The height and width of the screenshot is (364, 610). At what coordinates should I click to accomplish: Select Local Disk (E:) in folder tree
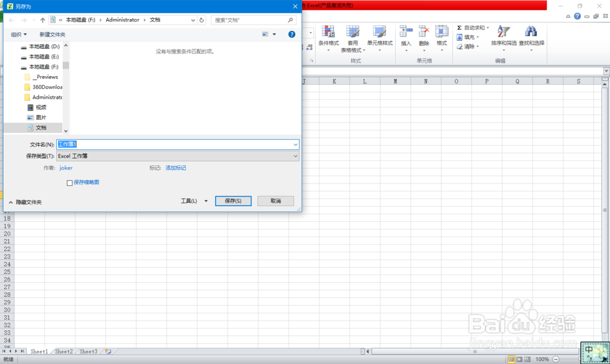pyautogui.click(x=40, y=56)
